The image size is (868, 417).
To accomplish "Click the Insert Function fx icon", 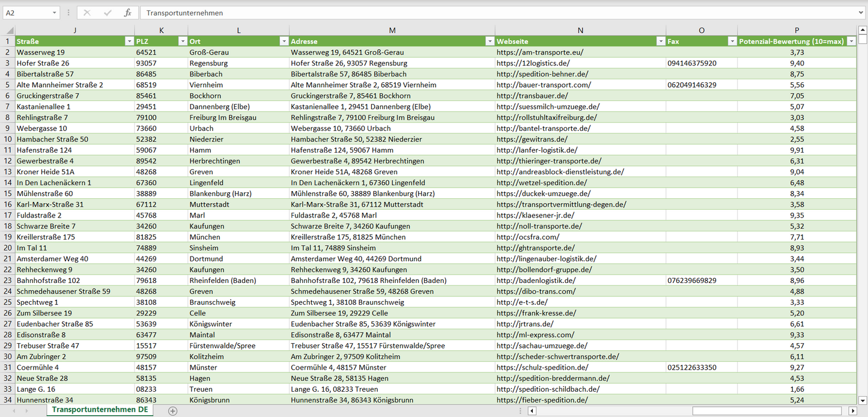I will pyautogui.click(x=127, y=13).
